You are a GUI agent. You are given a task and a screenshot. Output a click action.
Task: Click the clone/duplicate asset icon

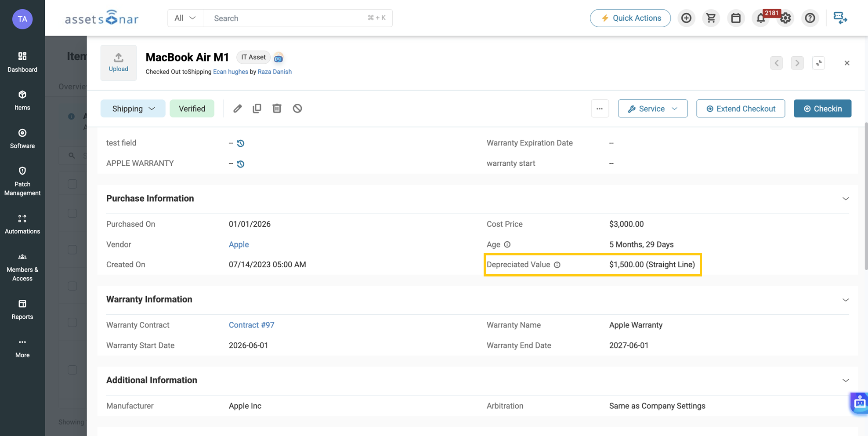[x=257, y=109]
